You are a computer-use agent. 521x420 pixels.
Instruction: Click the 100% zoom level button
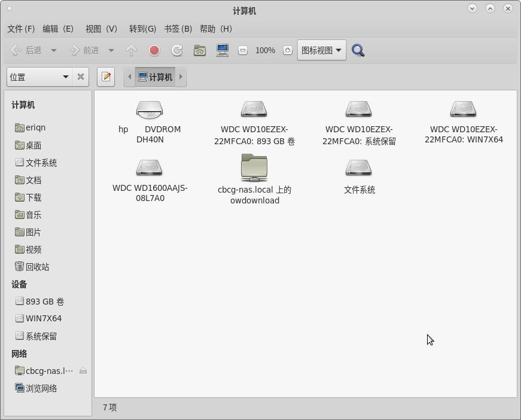click(265, 50)
